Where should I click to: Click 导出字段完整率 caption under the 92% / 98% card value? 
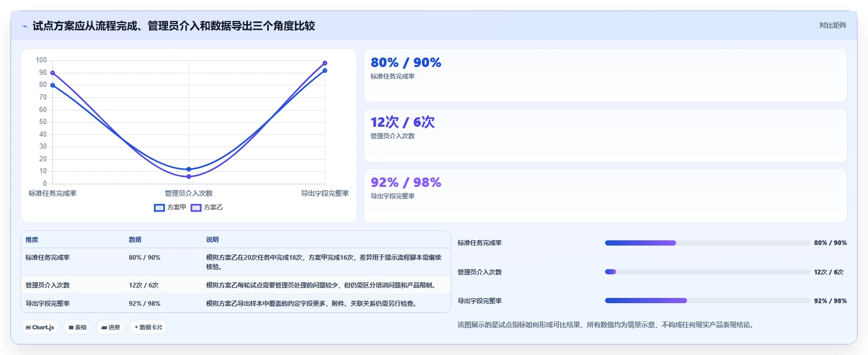393,196
